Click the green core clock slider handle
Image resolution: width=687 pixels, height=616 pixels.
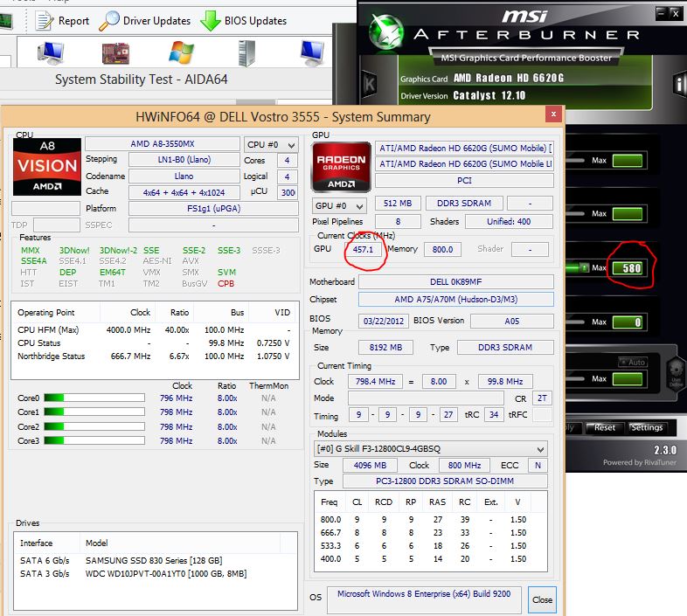584,267
